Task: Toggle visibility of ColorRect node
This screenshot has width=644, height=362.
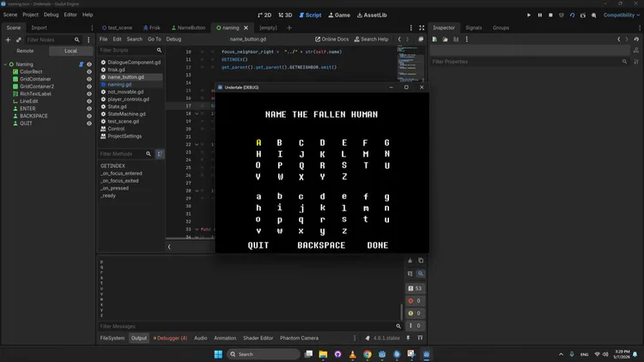Action: [89, 72]
